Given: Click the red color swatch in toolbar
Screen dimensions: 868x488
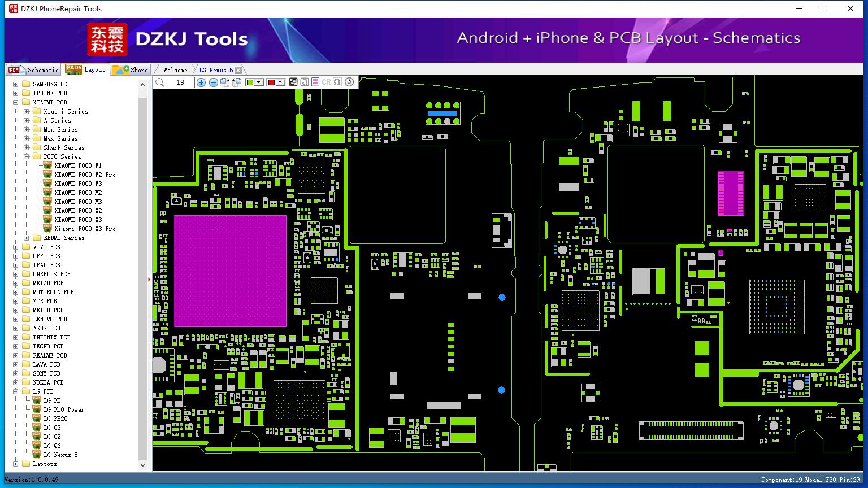Looking at the screenshot, I should [x=271, y=82].
